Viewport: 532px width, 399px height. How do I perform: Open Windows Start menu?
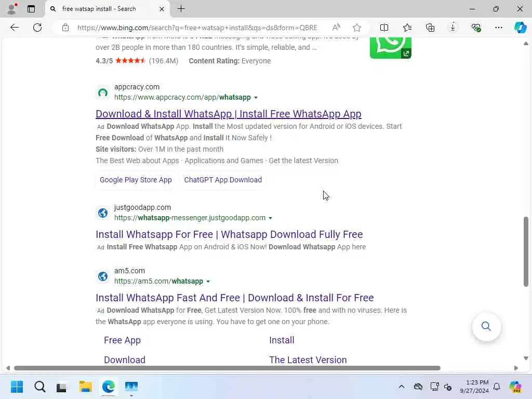(x=17, y=387)
